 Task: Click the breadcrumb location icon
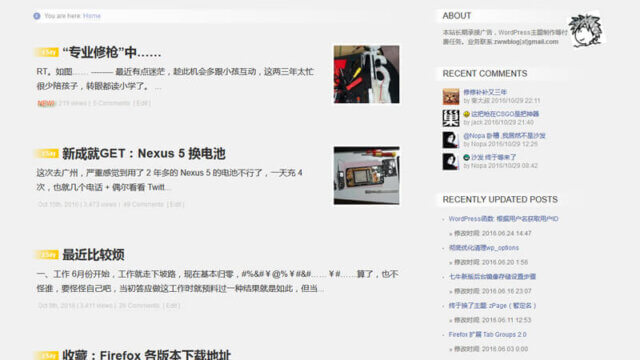37,16
